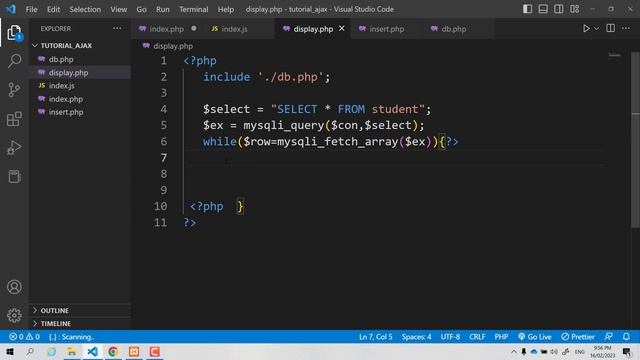Open the Help menu

[226, 9]
